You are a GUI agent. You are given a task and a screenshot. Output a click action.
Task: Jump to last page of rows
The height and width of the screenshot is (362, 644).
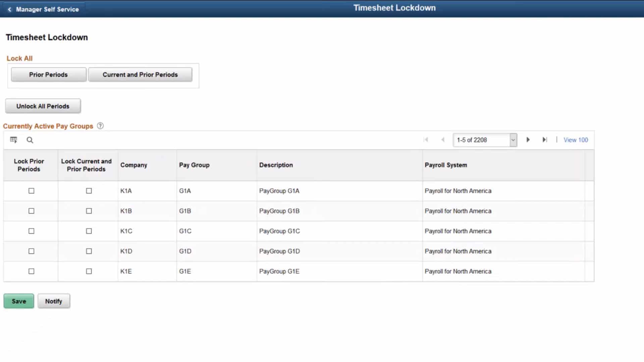click(x=545, y=140)
